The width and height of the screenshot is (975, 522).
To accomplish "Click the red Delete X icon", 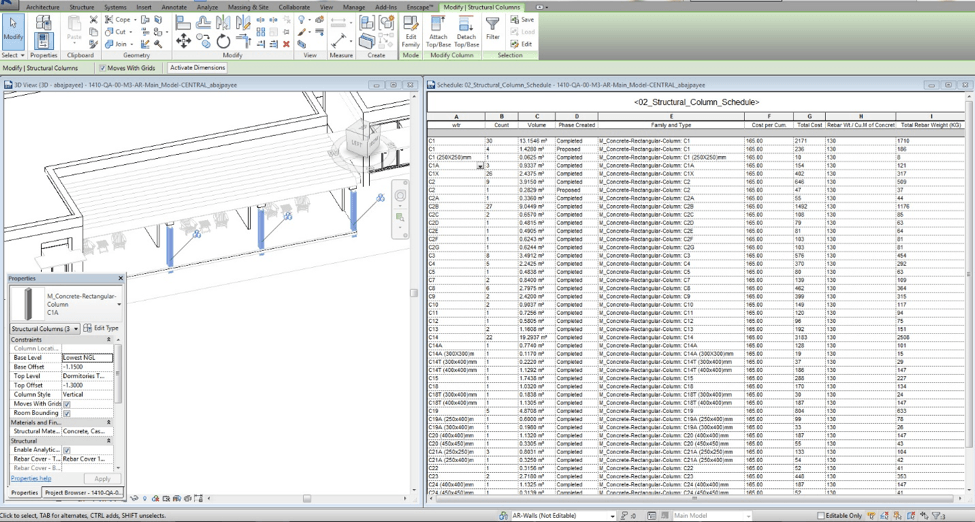I will (x=286, y=44).
